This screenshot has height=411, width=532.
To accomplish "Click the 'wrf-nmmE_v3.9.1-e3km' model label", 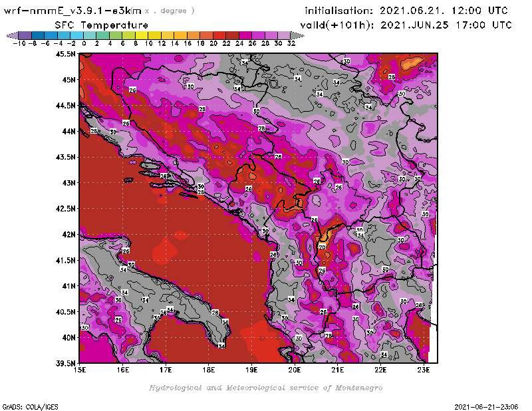I will coord(72,11).
